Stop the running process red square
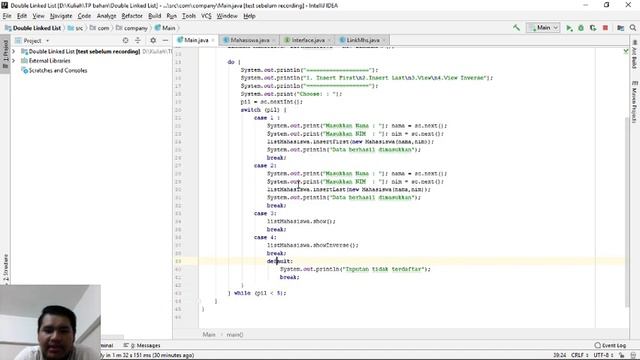This screenshot has width=640, height=360. [605, 28]
